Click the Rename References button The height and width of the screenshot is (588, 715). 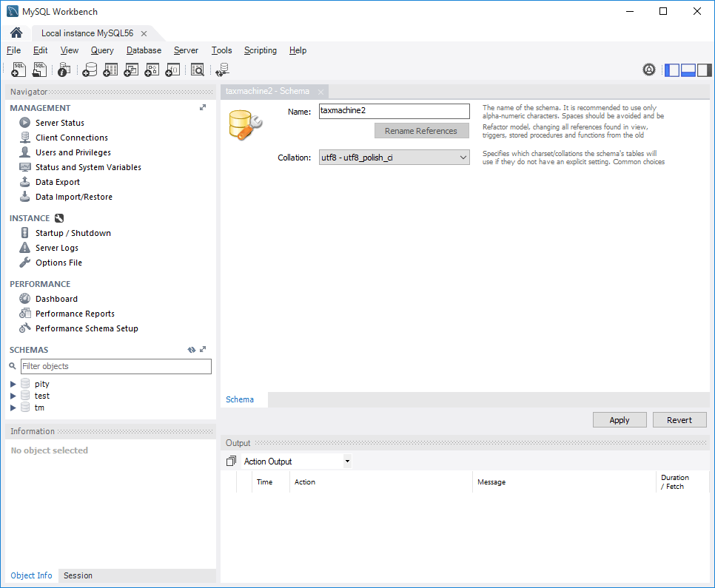coord(421,130)
